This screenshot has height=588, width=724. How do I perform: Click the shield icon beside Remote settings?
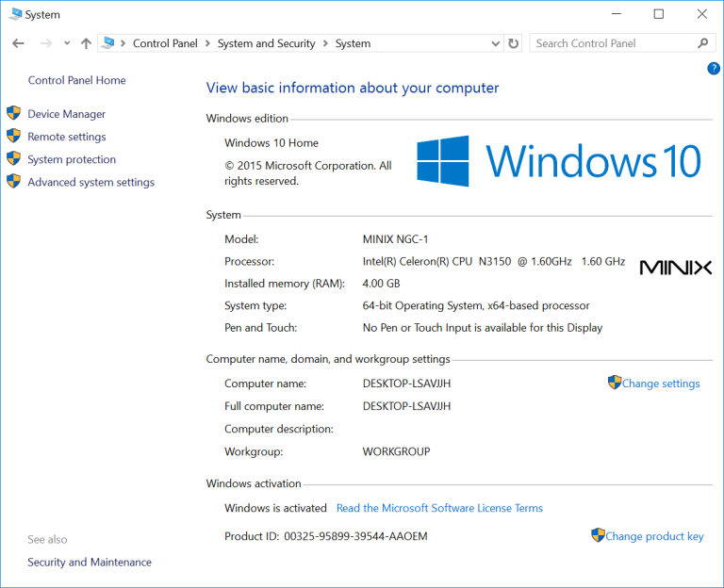14,136
